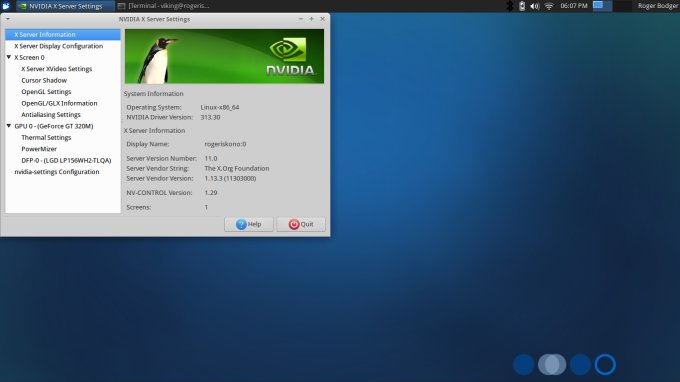Image resolution: width=680 pixels, height=382 pixels.
Task: Click the display name rogeriskono:0
Action: (x=225, y=144)
